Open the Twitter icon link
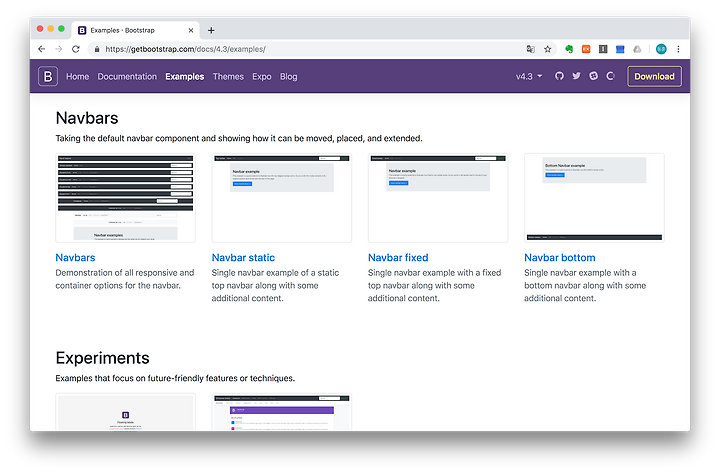This screenshot has height=474, width=720. (x=576, y=76)
